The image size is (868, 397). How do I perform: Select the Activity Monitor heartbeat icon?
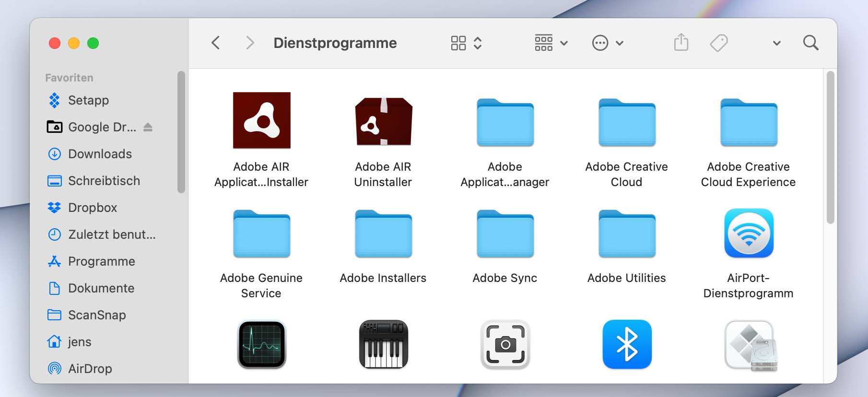point(261,344)
